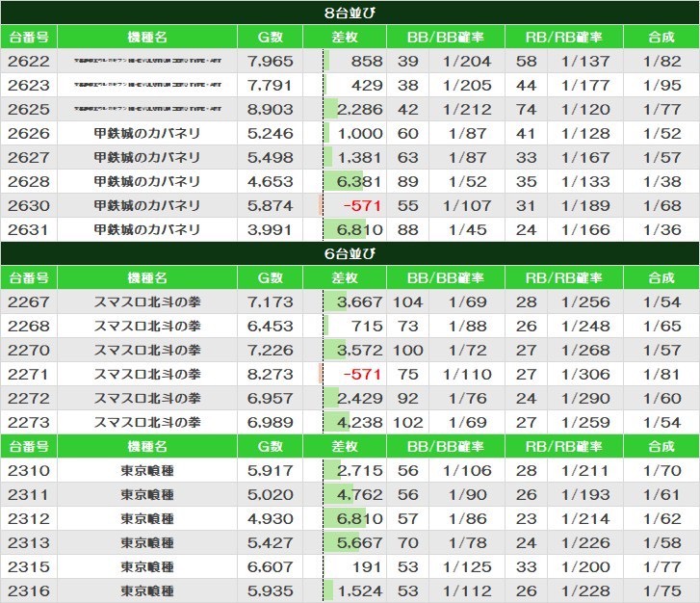
Task: Click machine number 2315
Action: tap(29, 567)
